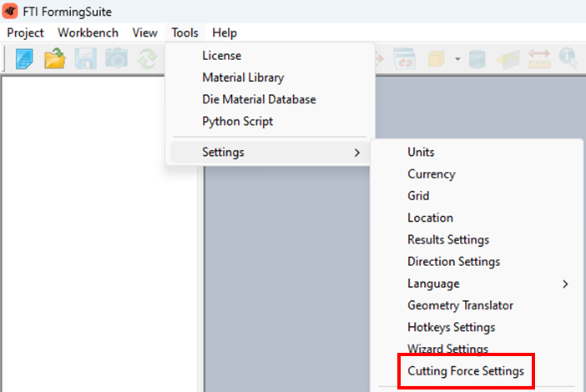The height and width of the screenshot is (392, 586).
Task: Open Die Material Database
Action: pyautogui.click(x=259, y=99)
